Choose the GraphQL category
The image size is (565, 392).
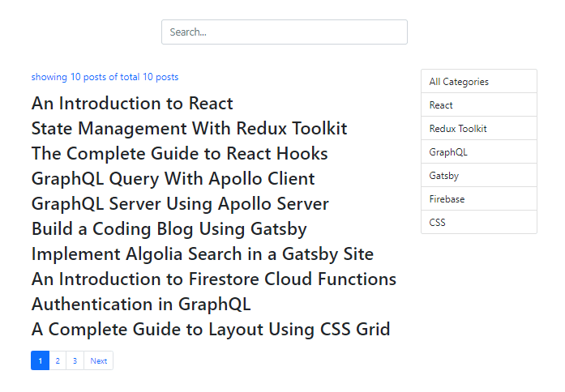(x=478, y=152)
